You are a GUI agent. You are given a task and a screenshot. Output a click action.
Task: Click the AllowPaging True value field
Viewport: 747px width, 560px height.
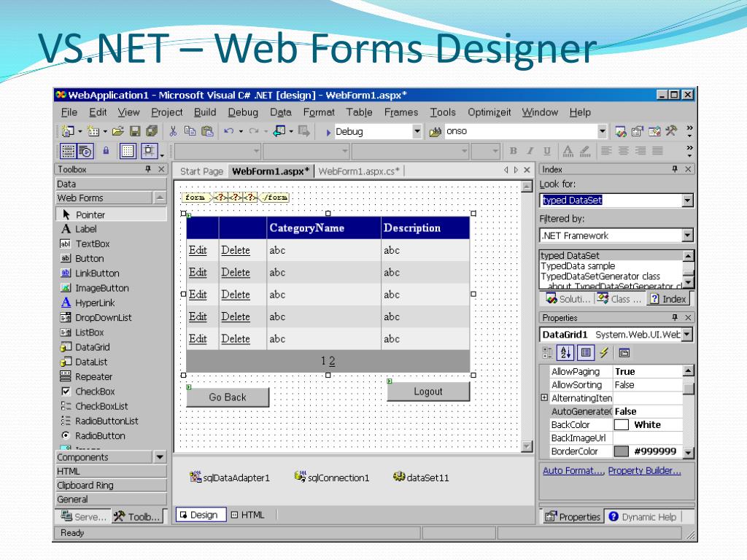point(648,371)
